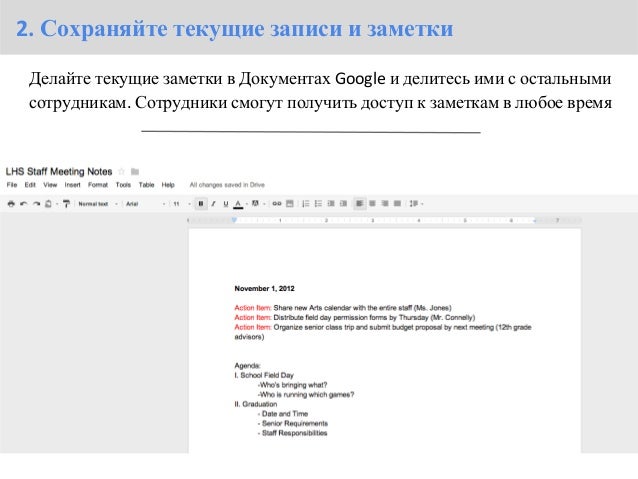Click the paint format icon
This screenshot has height=479, width=638.
pos(66,203)
